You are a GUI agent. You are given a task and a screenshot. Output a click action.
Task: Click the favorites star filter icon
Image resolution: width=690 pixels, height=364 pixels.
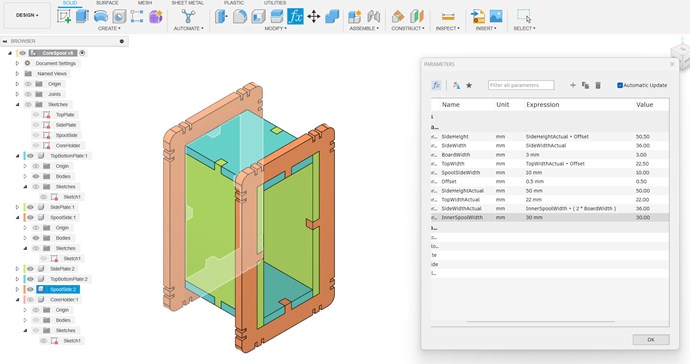point(469,85)
